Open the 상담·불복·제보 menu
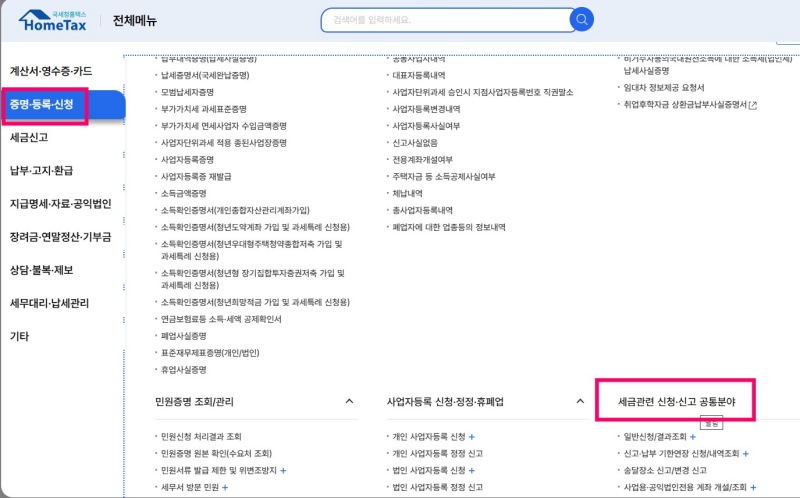 point(41,270)
